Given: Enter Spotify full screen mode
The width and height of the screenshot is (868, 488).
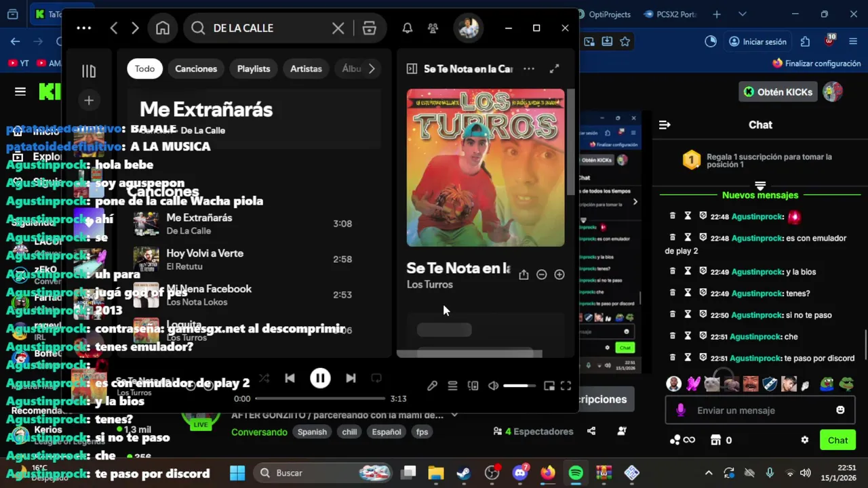Looking at the screenshot, I should [x=566, y=386].
